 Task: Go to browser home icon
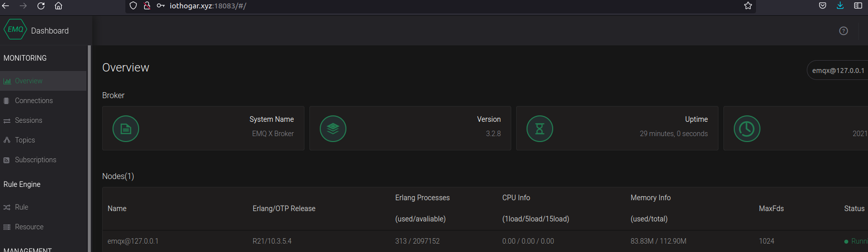coord(58,6)
